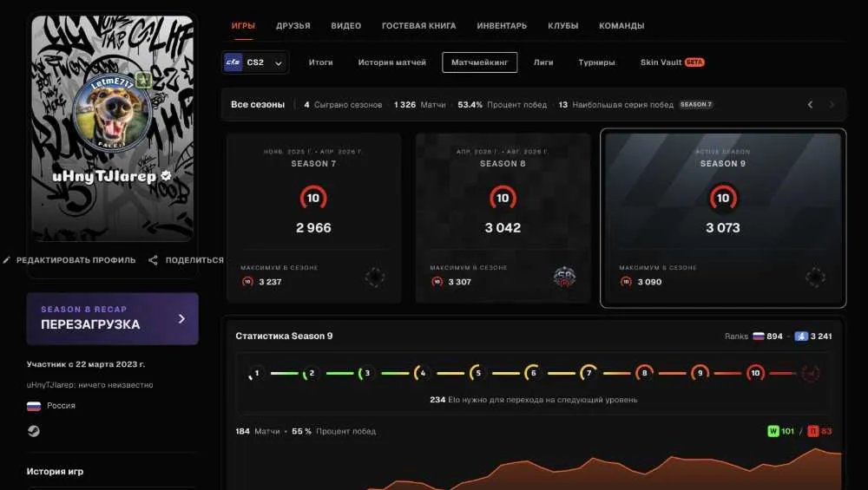Click the Russia flag rank icon showing 894
Viewport: 868px width, 490px height.
tap(759, 336)
